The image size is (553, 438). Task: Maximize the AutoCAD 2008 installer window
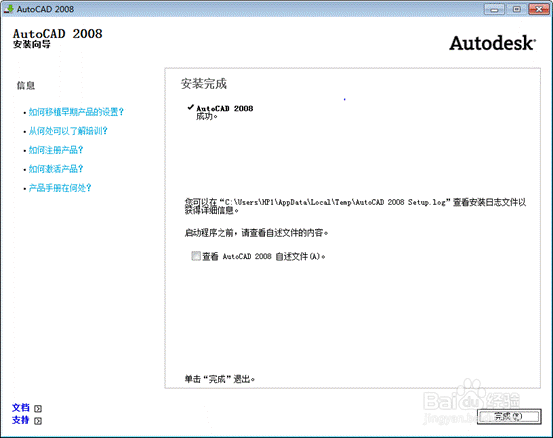point(516,10)
